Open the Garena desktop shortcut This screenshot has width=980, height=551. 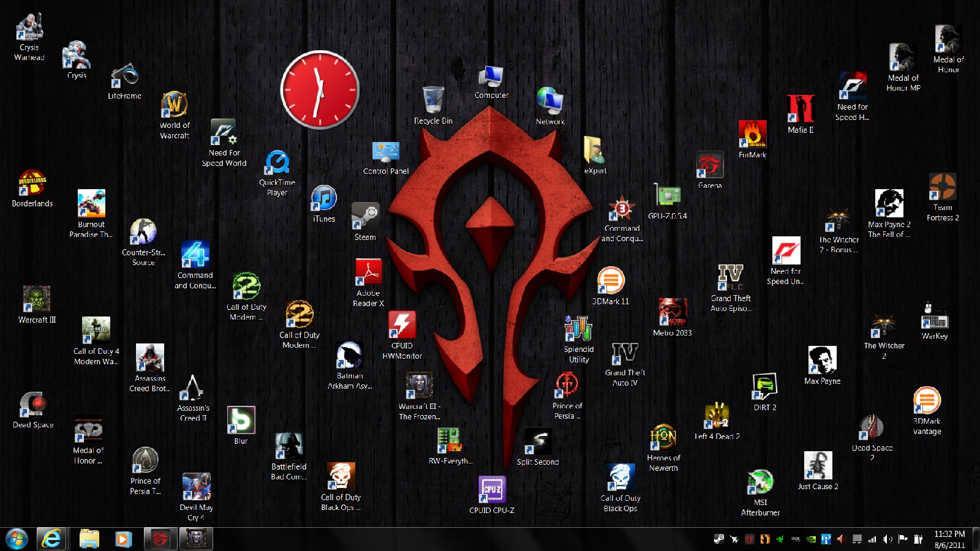[710, 170]
